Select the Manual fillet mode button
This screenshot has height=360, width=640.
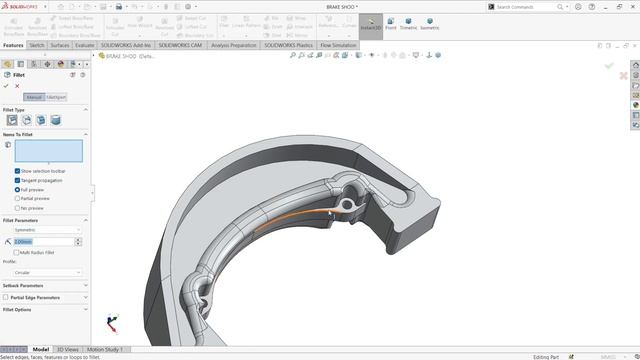click(x=34, y=97)
